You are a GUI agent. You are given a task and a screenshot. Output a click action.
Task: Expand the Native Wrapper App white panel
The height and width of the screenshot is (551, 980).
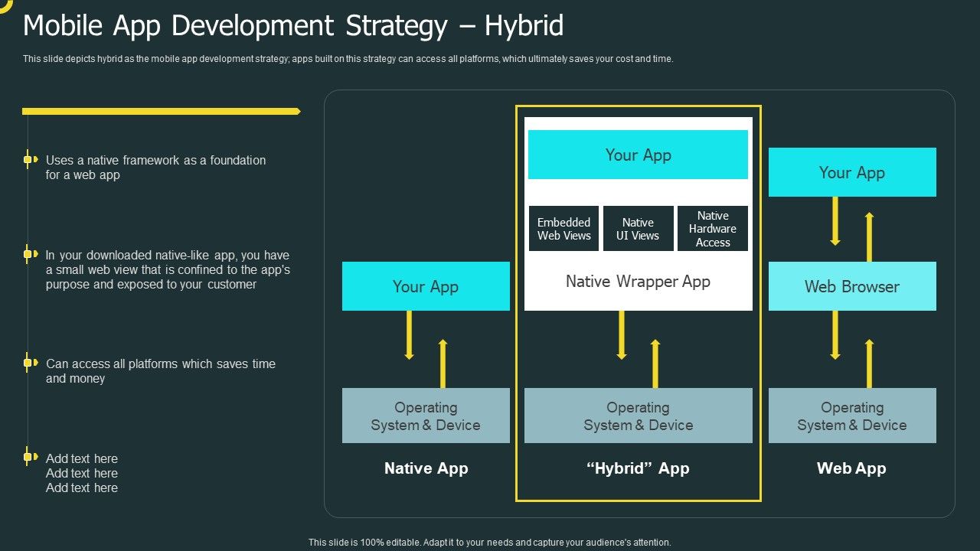(639, 282)
